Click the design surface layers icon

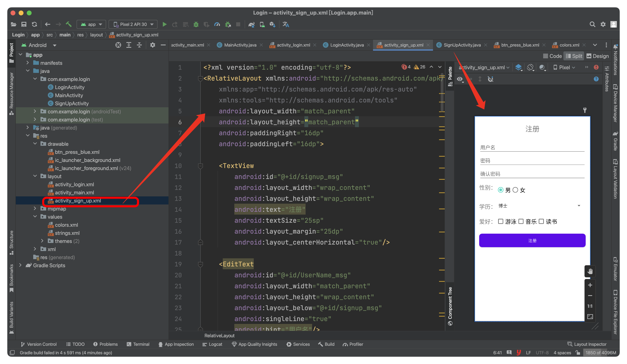518,67
